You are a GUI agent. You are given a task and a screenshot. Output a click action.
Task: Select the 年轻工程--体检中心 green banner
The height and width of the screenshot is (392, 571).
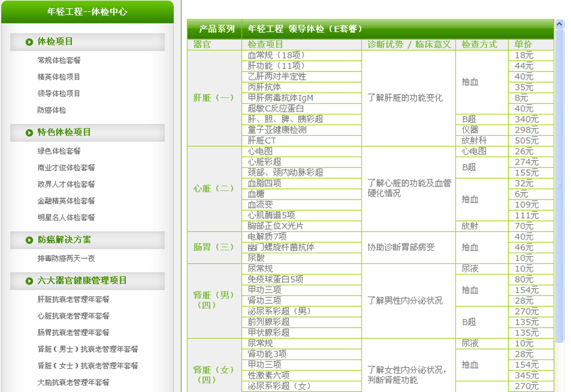pyautogui.click(x=87, y=12)
